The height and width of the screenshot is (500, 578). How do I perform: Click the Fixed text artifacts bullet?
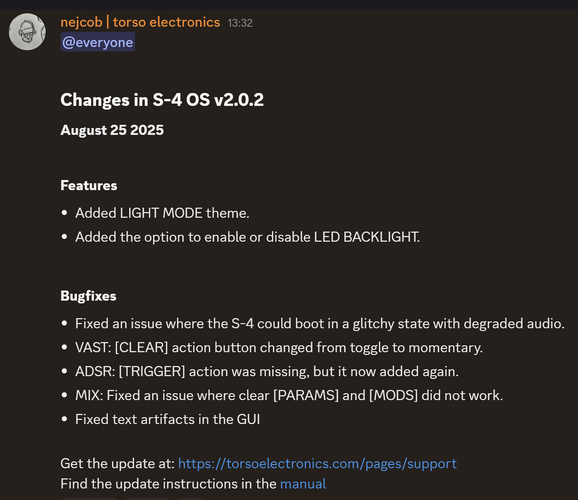click(168, 420)
